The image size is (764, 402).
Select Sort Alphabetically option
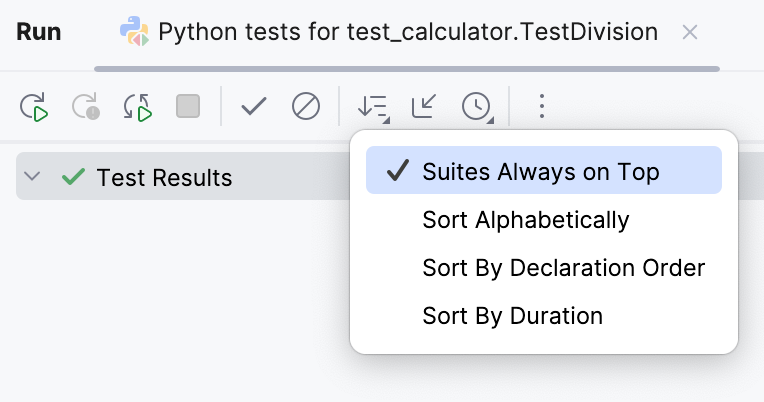526,220
